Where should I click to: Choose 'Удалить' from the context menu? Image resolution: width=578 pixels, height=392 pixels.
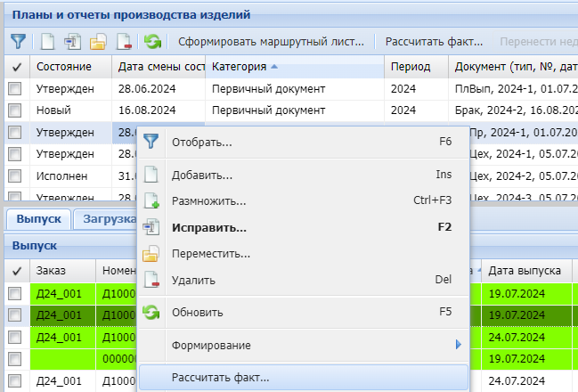pyautogui.click(x=193, y=281)
